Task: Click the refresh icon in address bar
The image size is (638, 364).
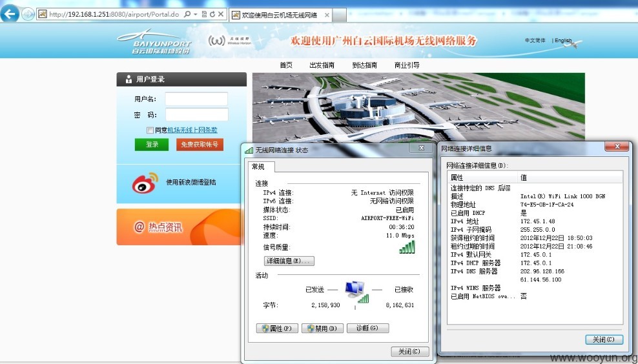Action: pos(212,14)
